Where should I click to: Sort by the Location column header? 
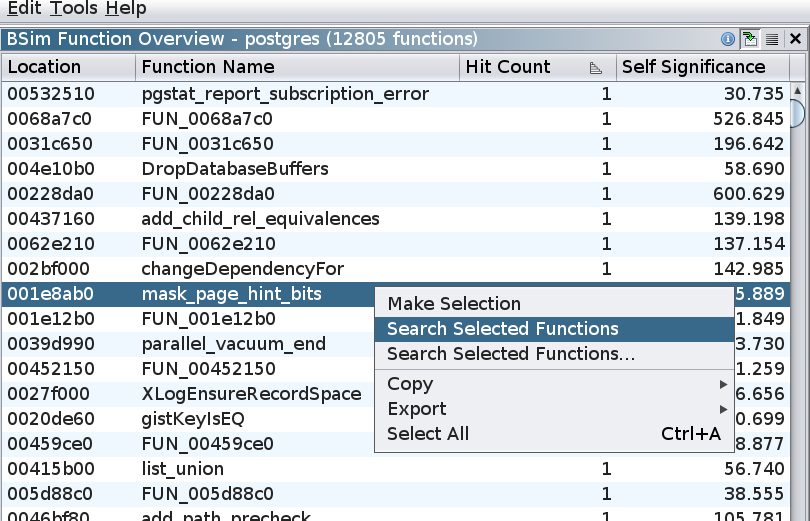click(x=68, y=68)
